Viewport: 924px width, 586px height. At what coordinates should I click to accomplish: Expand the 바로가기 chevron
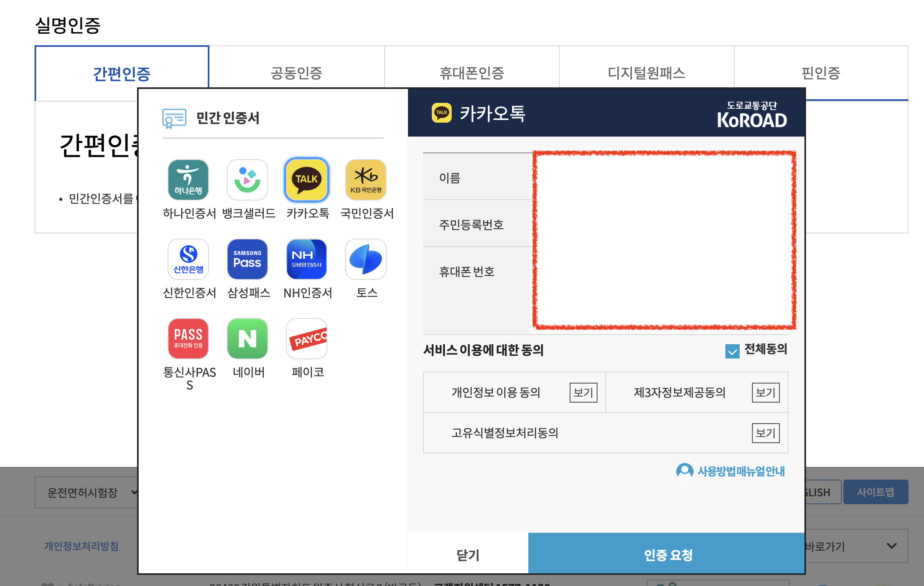893,546
